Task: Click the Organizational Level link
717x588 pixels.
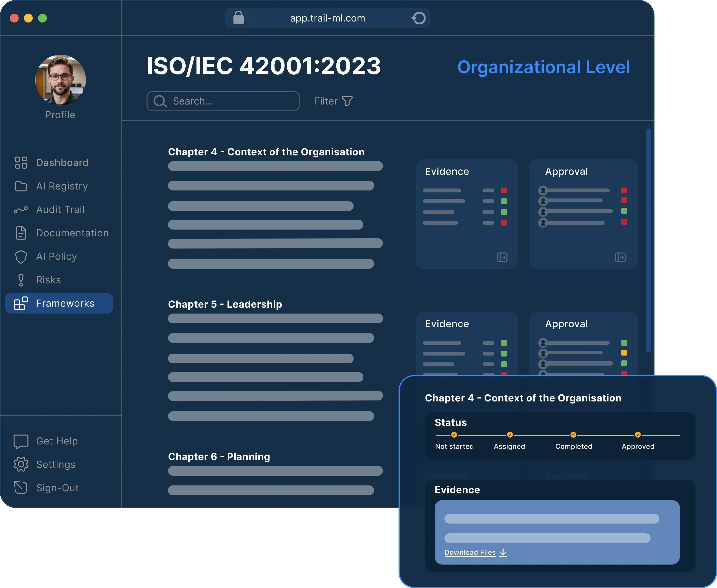Action: pos(543,67)
